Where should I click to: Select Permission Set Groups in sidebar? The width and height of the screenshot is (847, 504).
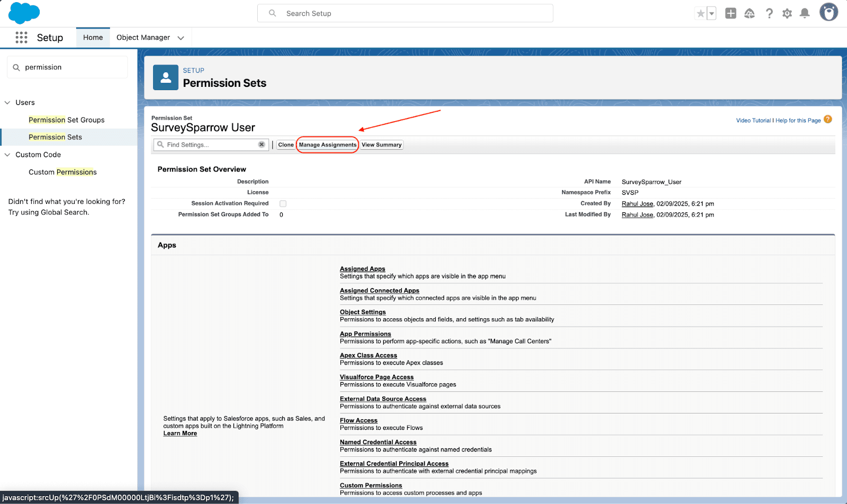coord(67,120)
